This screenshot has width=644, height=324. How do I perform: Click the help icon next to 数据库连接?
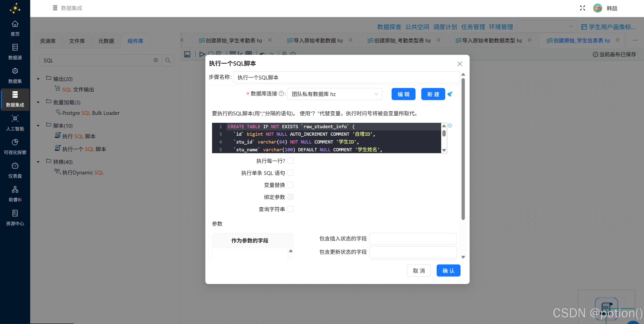click(281, 94)
